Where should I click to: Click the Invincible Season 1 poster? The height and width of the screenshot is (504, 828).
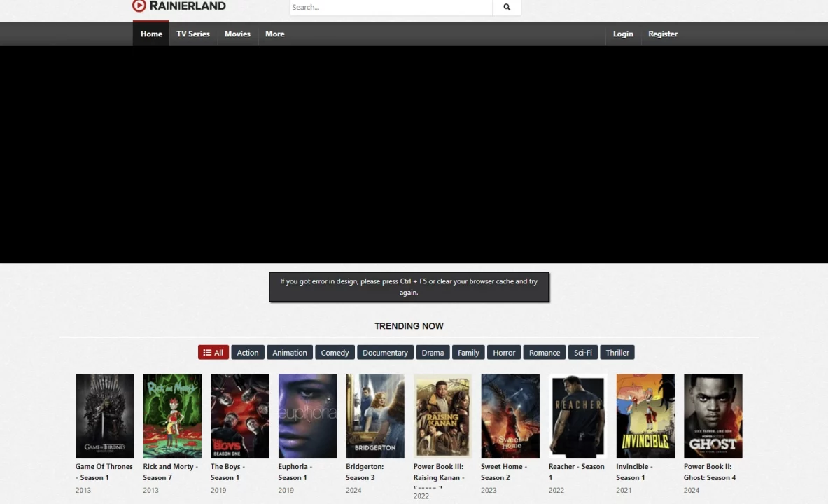[x=645, y=416]
